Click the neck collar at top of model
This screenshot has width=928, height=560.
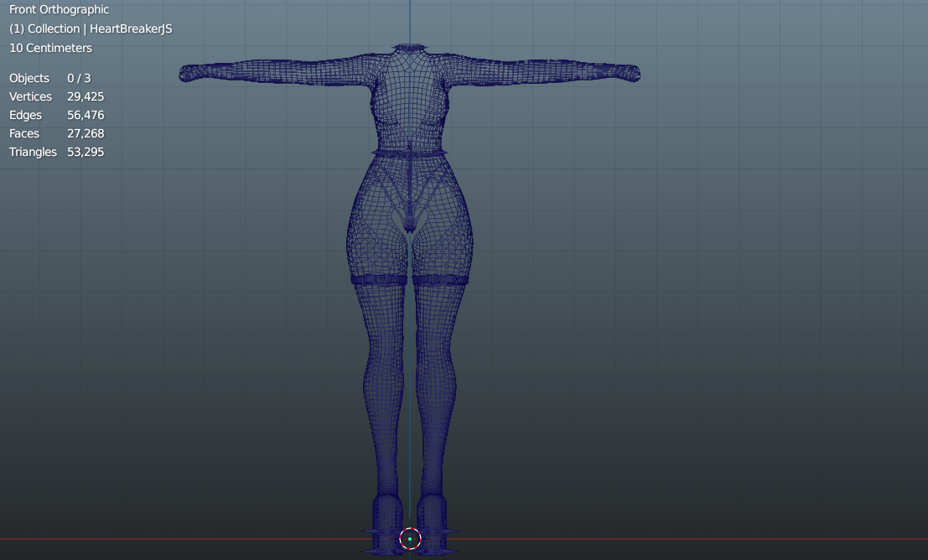(x=410, y=49)
